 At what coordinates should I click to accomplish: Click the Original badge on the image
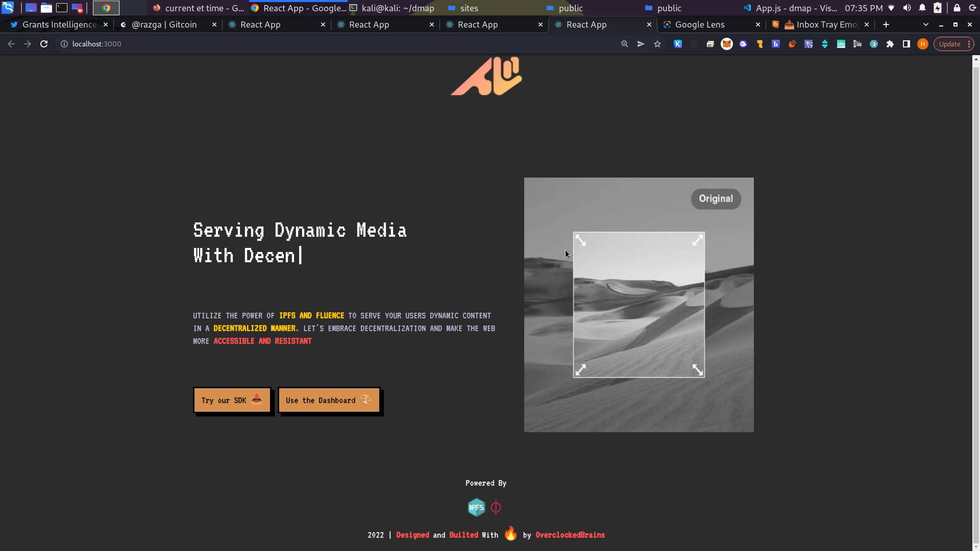[716, 199]
